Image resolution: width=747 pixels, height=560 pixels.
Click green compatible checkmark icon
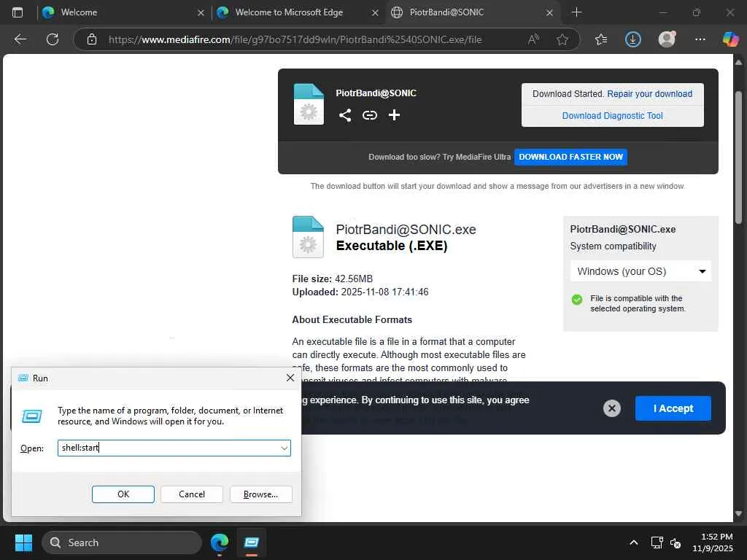tap(577, 300)
